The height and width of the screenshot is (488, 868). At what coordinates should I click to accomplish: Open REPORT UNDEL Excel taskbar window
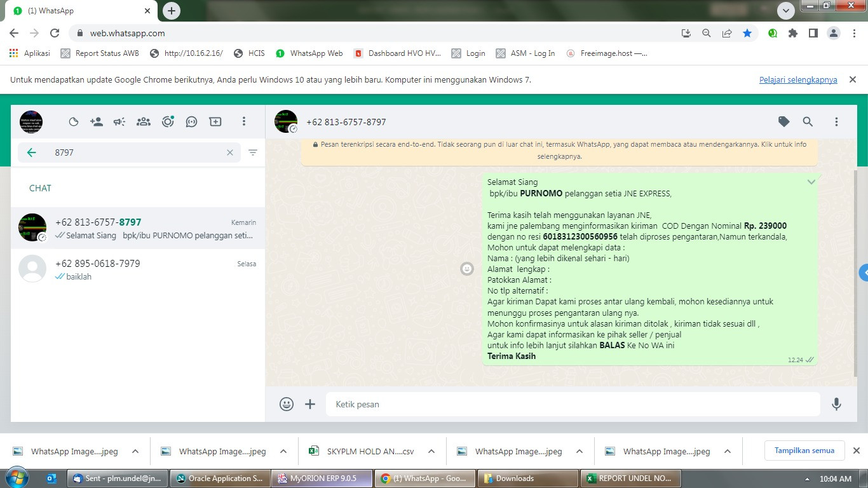[x=632, y=478]
